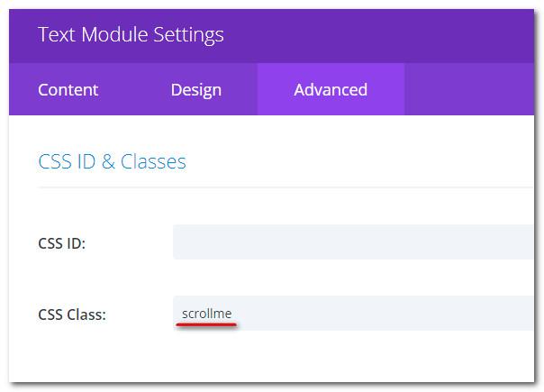Click the 'CSS ID:' field label
544x392 pixels.
click(x=62, y=243)
